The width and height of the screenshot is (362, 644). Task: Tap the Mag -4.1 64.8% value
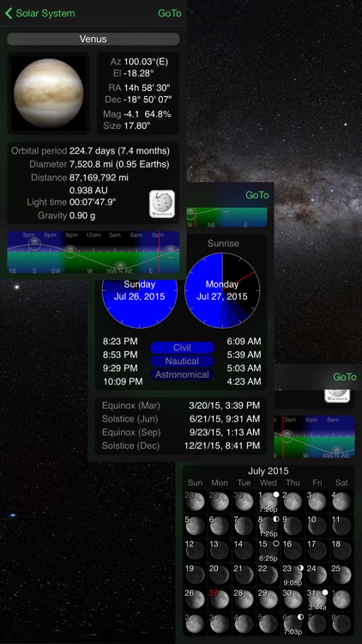pos(148,114)
